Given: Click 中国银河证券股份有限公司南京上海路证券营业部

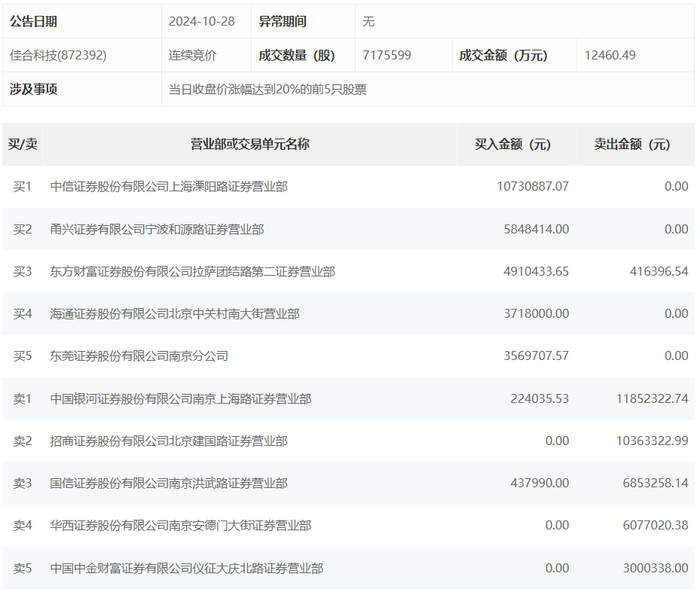Looking at the screenshot, I should coord(181,399).
